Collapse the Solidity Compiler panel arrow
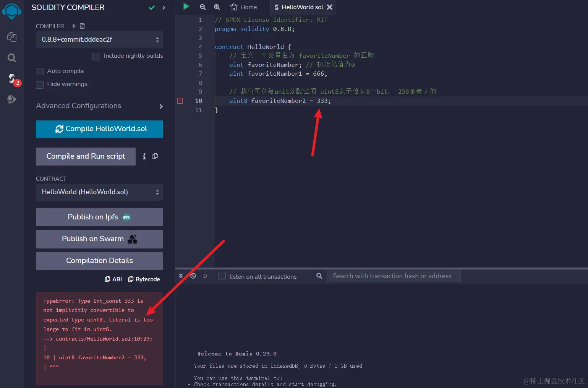This screenshot has width=588, height=388. [164, 8]
